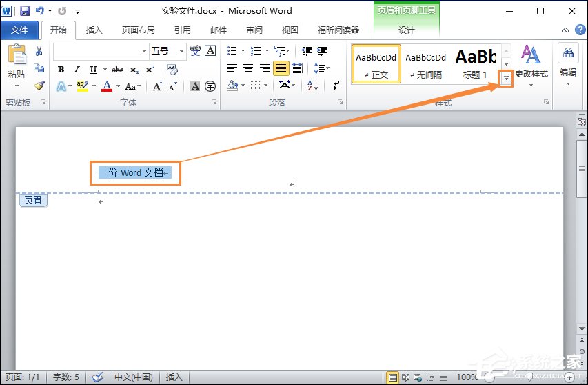Toggle italic formatting
The height and width of the screenshot is (385, 588).
(77, 70)
